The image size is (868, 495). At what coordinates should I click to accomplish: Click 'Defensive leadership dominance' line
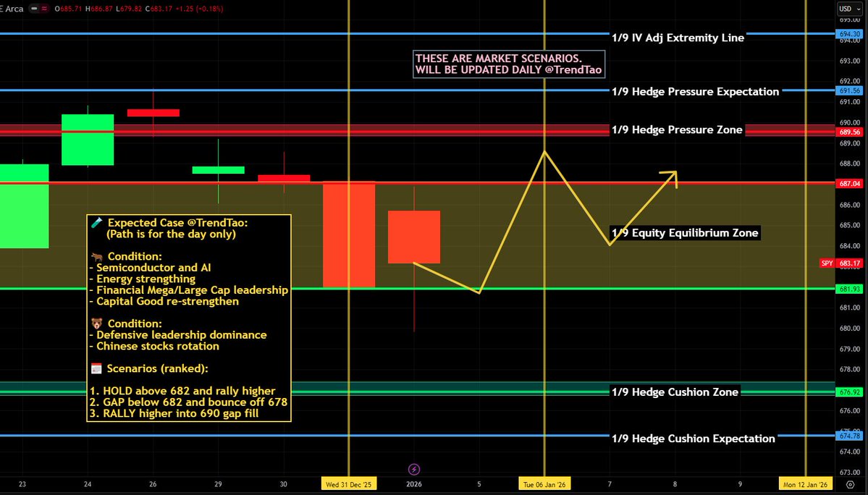178,334
